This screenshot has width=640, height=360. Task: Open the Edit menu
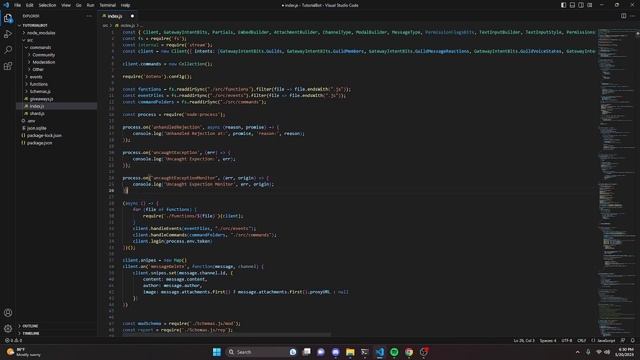point(30,5)
